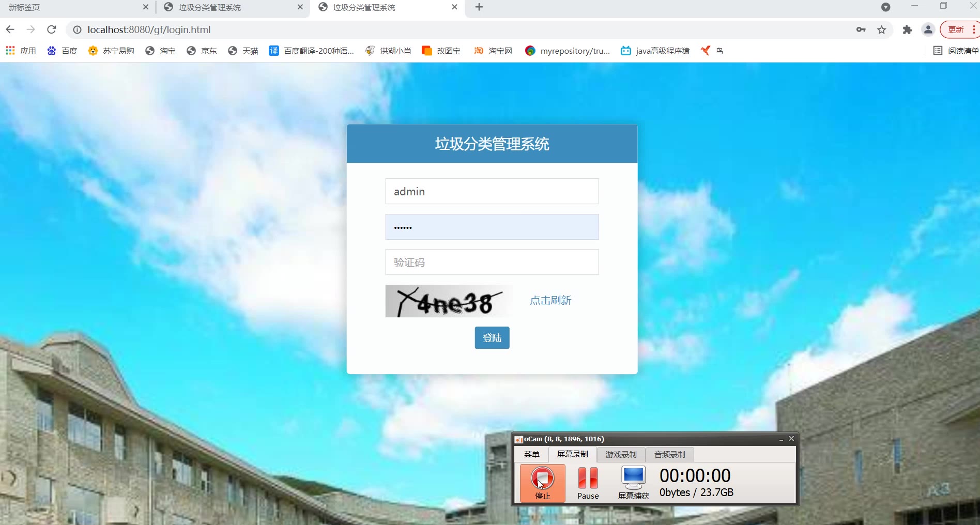Close the oCam window
The width and height of the screenshot is (980, 525).
click(x=791, y=439)
